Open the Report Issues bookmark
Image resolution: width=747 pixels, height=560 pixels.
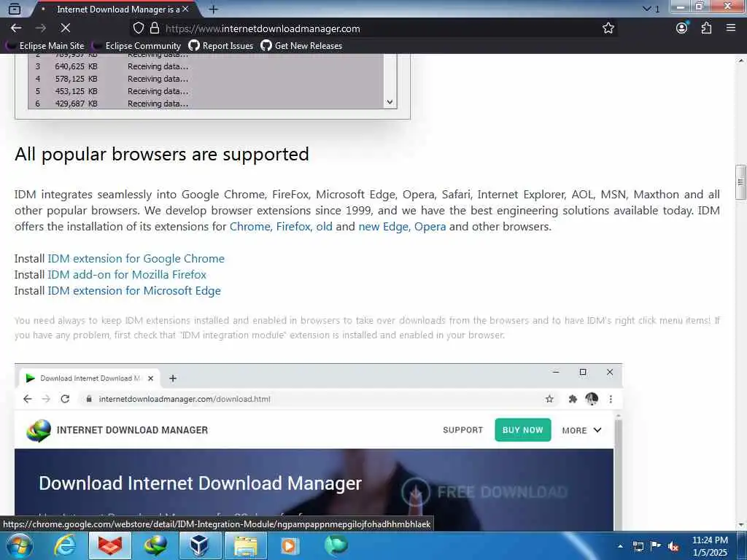tap(221, 46)
